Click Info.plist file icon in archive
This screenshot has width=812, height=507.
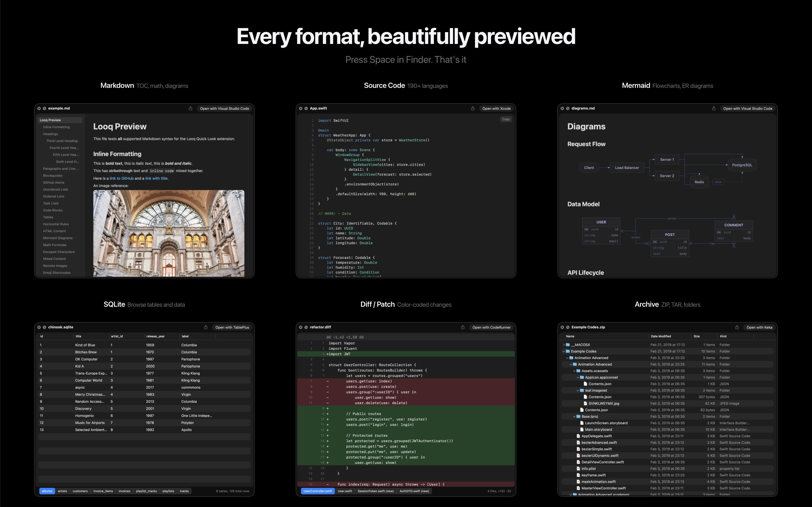(x=579, y=469)
